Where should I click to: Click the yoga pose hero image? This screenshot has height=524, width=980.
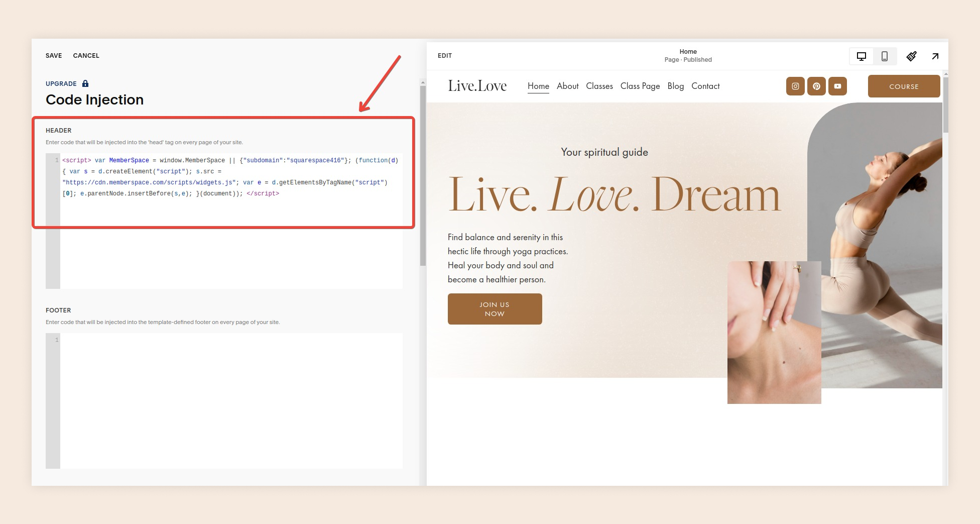tap(876, 246)
